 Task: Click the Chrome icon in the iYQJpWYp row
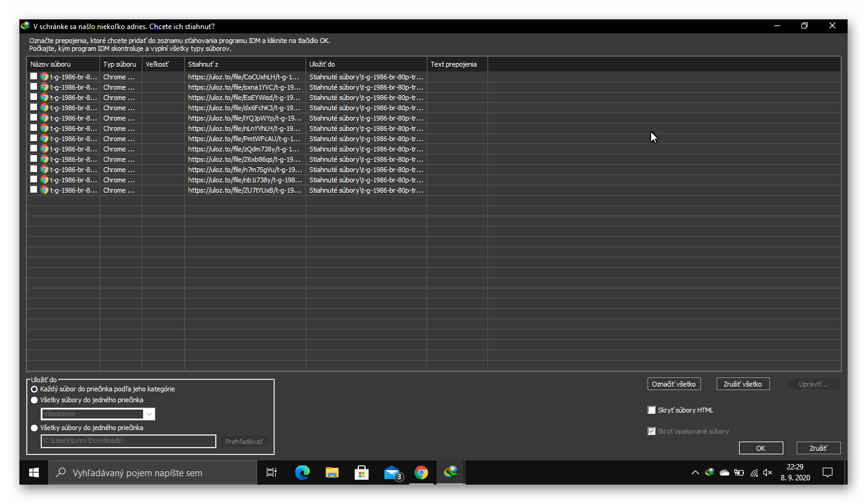(x=44, y=118)
